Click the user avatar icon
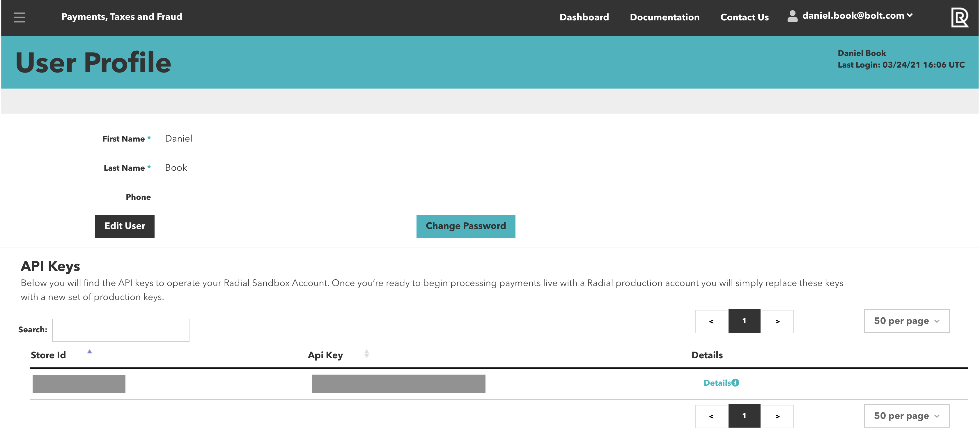 point(793,16)
